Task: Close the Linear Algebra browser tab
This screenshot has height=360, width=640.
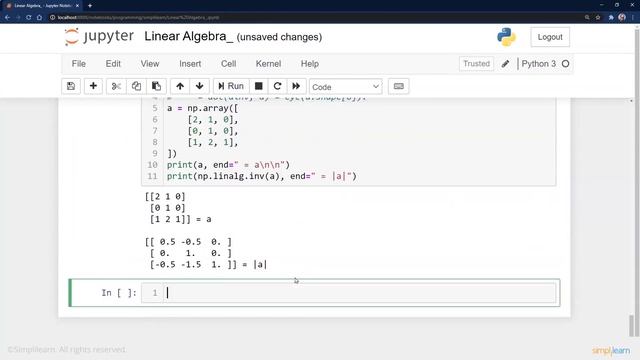Action: (77, 6)
